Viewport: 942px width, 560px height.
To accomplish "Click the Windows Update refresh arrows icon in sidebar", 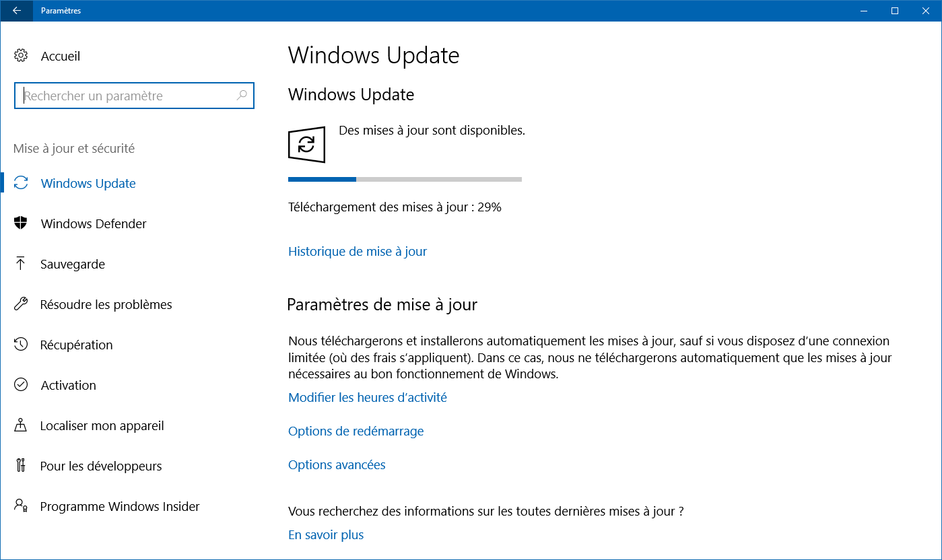I will (21, 183).
